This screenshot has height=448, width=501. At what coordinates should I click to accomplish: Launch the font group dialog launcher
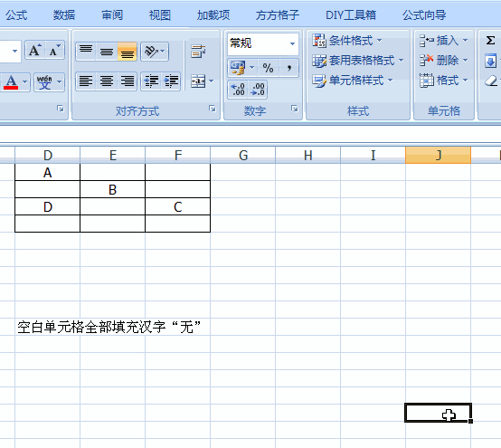coord(60,109)
